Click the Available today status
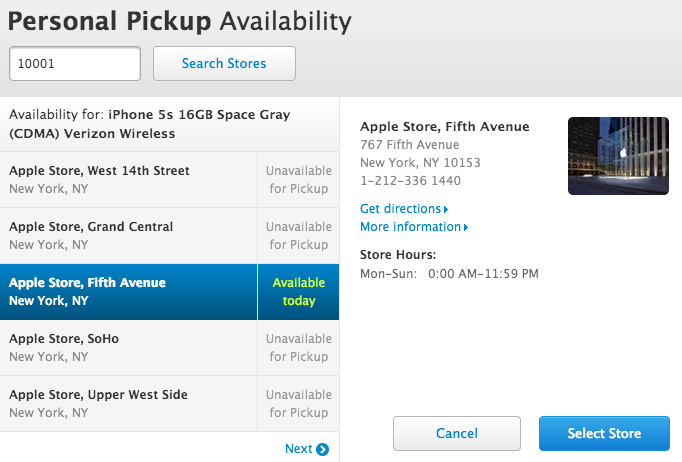The height and width of the screenshot is (462, 682). pos(299,291)
